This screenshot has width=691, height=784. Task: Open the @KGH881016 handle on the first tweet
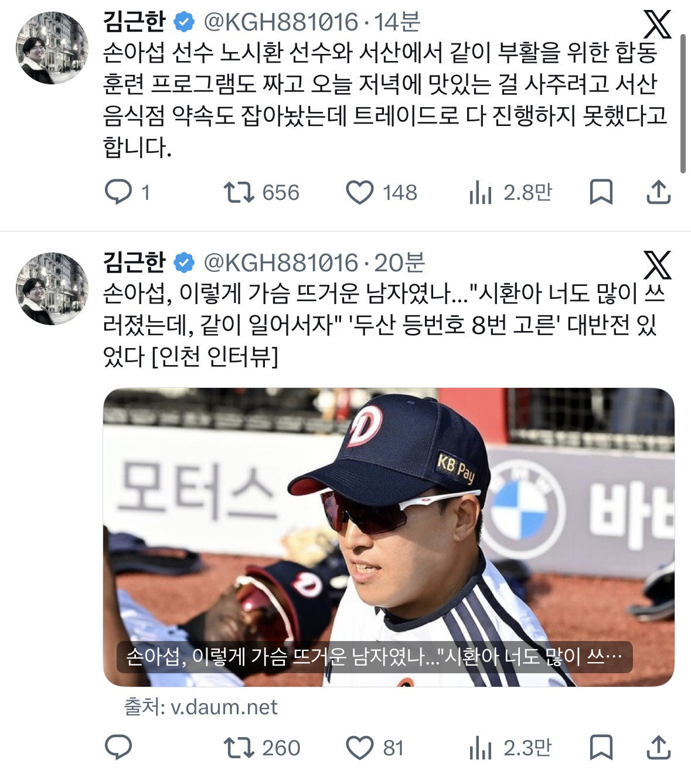(281, 22)
